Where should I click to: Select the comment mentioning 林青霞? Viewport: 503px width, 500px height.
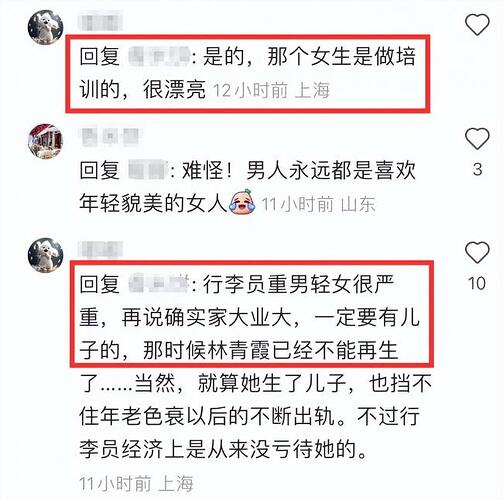[255, 366]
